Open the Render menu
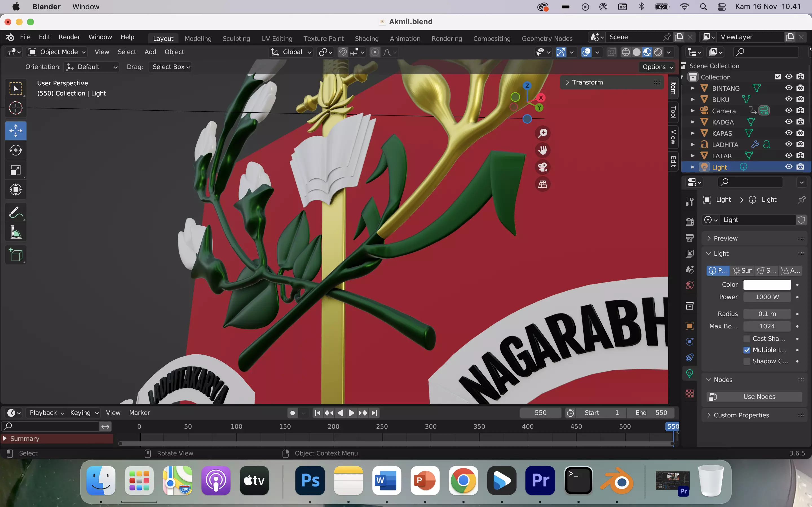812x507 pixels. pos(69,37)
